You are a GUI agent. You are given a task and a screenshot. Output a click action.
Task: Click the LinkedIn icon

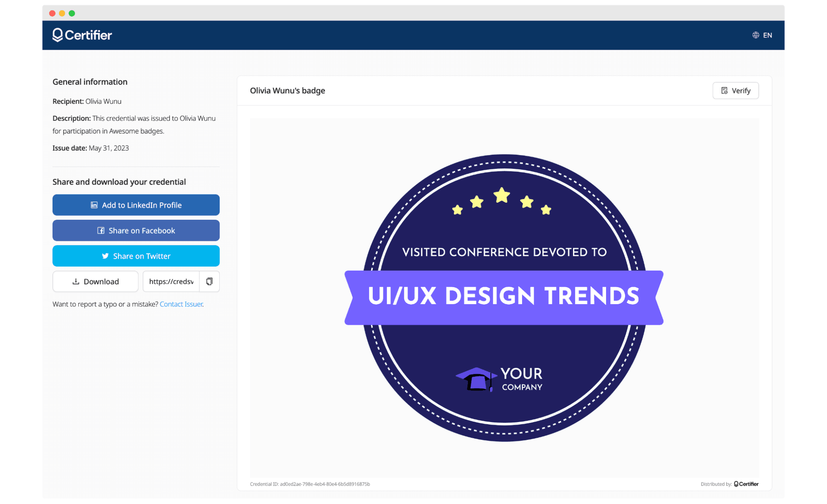click(x=94, y=205)
